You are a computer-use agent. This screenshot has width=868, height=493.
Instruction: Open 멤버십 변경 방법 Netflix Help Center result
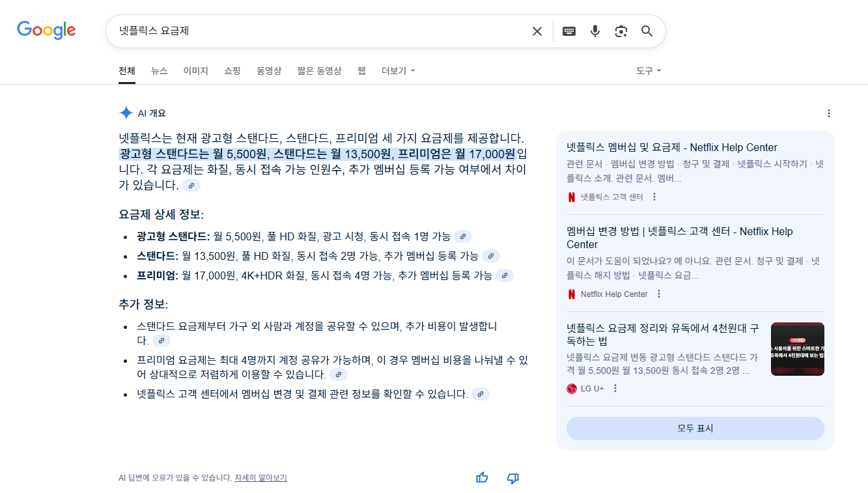pos(680,238)
